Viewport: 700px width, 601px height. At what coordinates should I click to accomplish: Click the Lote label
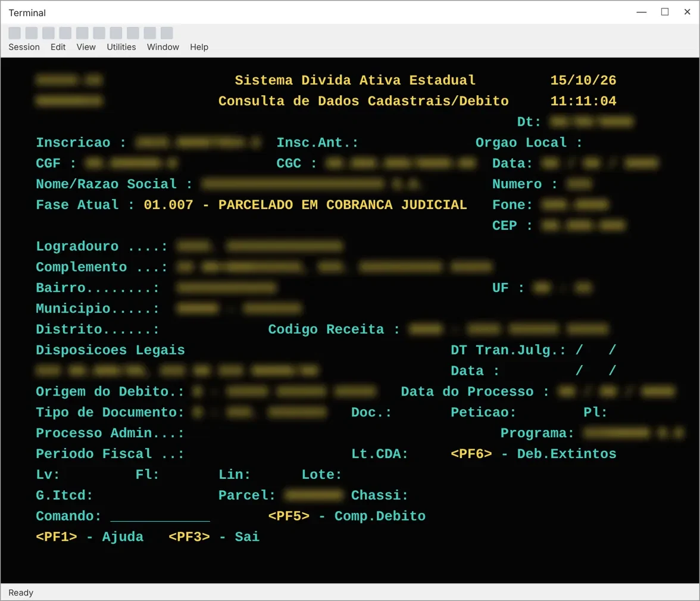[x=321, y=475]
